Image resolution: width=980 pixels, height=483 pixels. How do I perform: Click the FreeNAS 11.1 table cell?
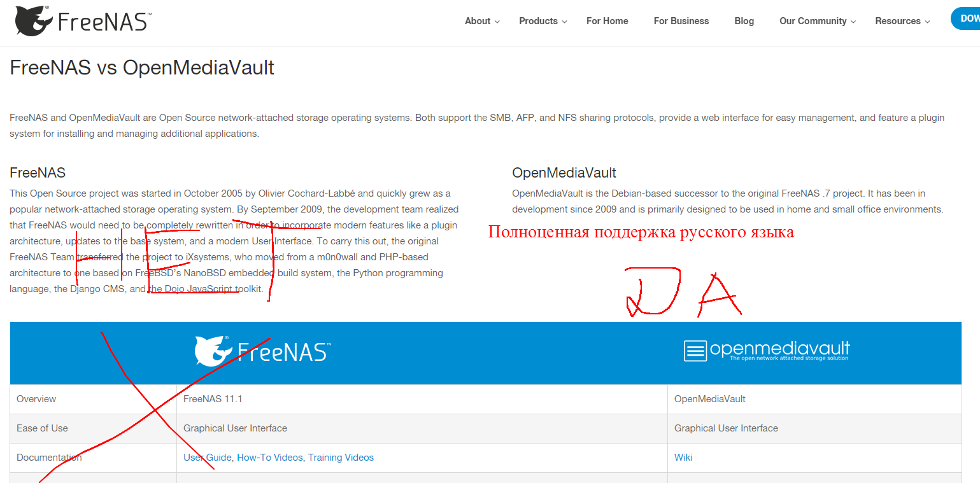pos(422,399)
